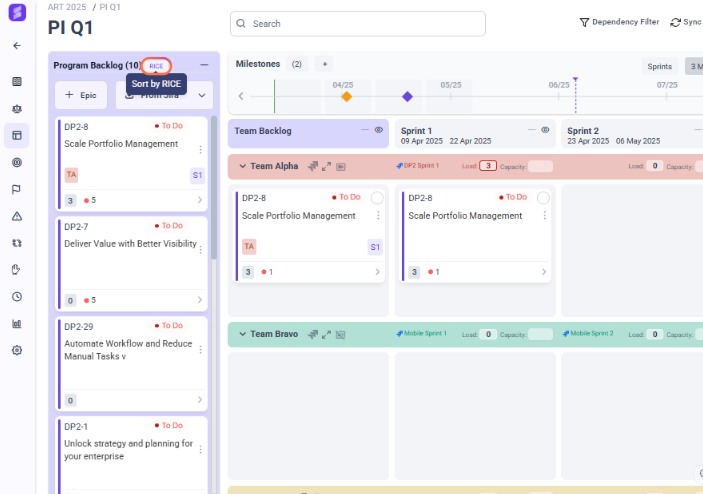Click the RICE sort button
703x494 pixels.
(156, 66)
